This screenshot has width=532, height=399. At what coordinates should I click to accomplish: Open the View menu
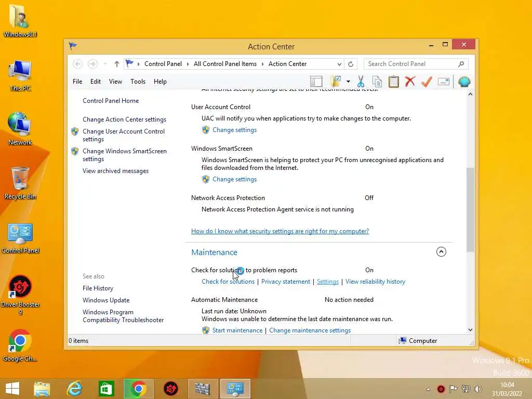click(x=115, y=82)
